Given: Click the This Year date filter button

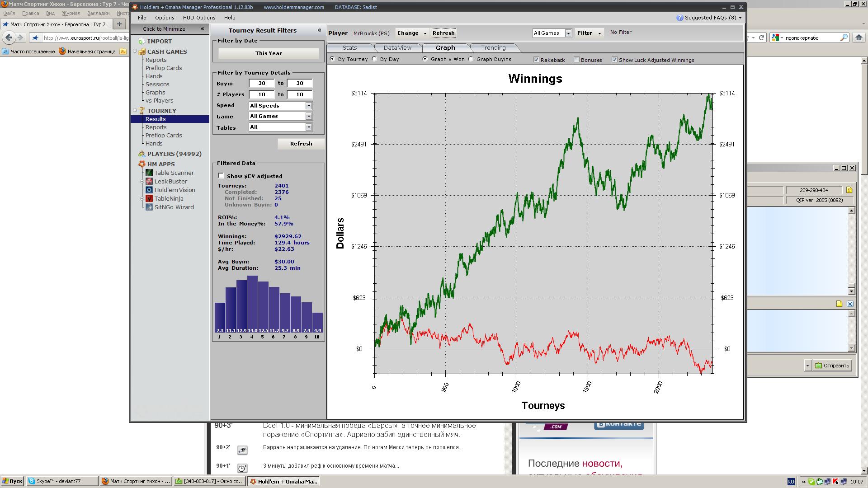Looking at the screenshot, I should point(269,53).
